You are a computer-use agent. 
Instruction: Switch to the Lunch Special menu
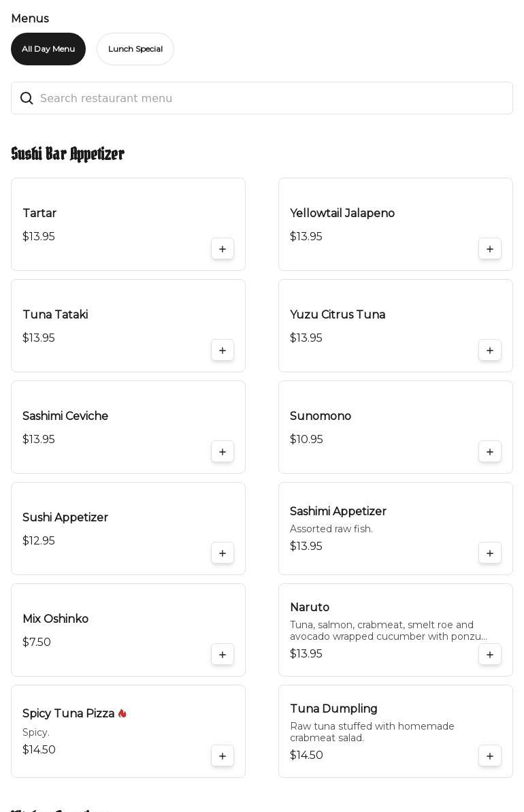135,49
